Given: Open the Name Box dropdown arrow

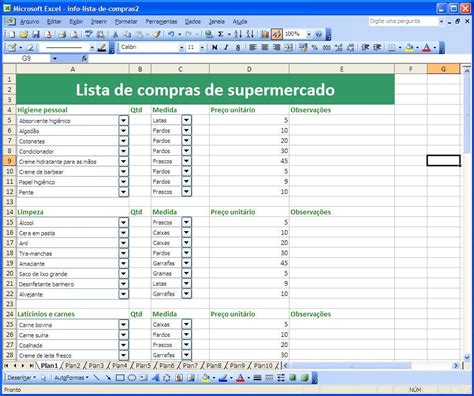Looking at the screenshot, I should (x=55, y=59).
